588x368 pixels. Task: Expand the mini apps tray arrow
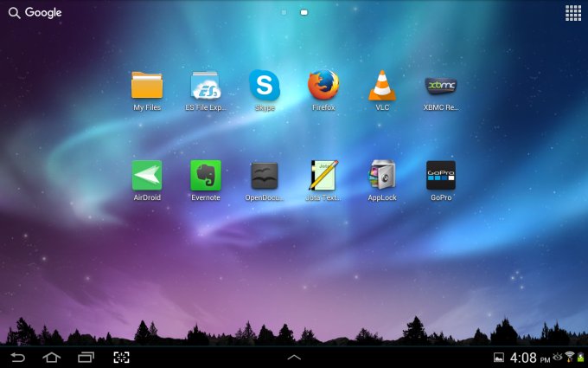(x=294, y=358)
